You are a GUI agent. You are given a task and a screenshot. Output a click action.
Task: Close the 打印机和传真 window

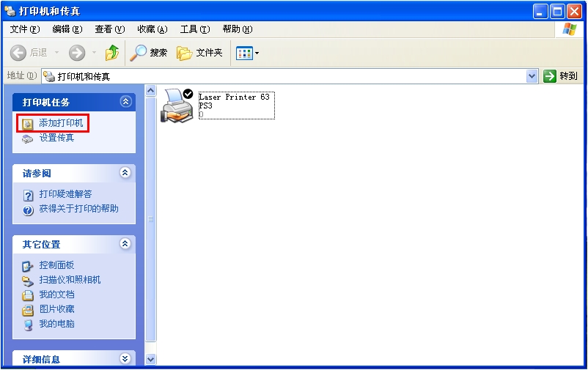pyautogui.click(x=574, y=12)
